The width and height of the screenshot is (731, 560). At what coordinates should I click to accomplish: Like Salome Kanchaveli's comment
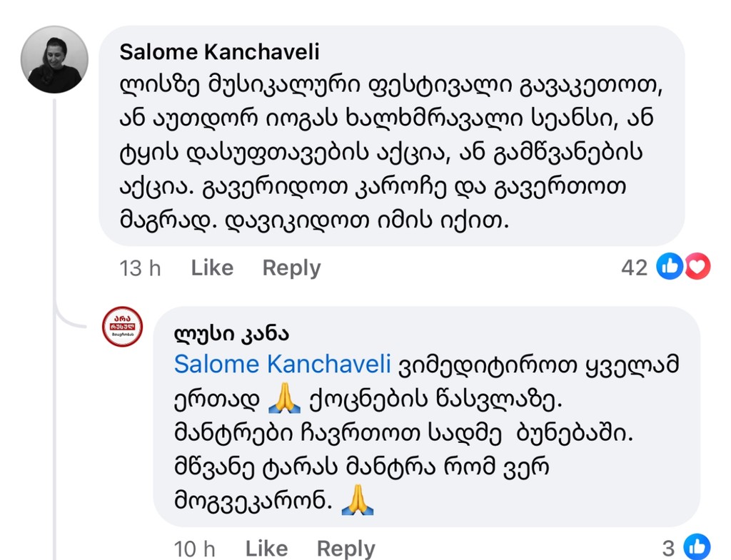pyautogui.click(x=212, y=268)
